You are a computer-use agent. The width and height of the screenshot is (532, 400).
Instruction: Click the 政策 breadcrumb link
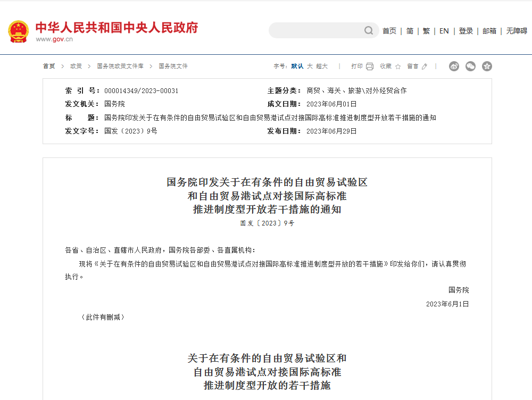click(76, 66)
